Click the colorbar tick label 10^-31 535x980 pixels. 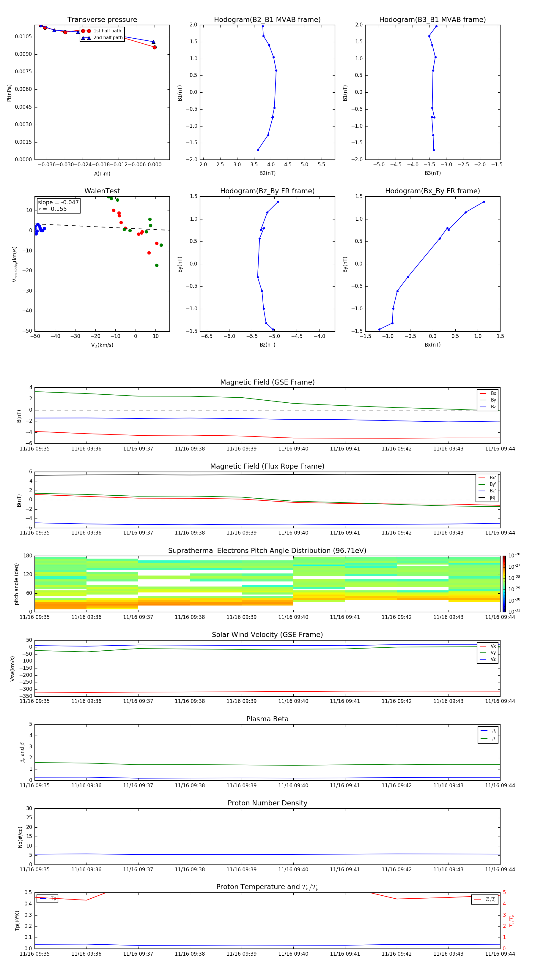[x=514, y=611]
